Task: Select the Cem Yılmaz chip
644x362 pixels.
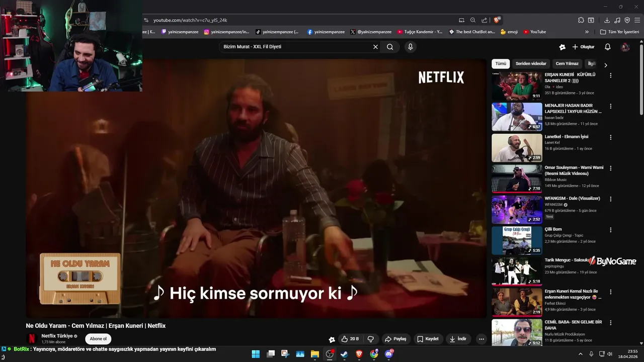Action: click(567, 64)
